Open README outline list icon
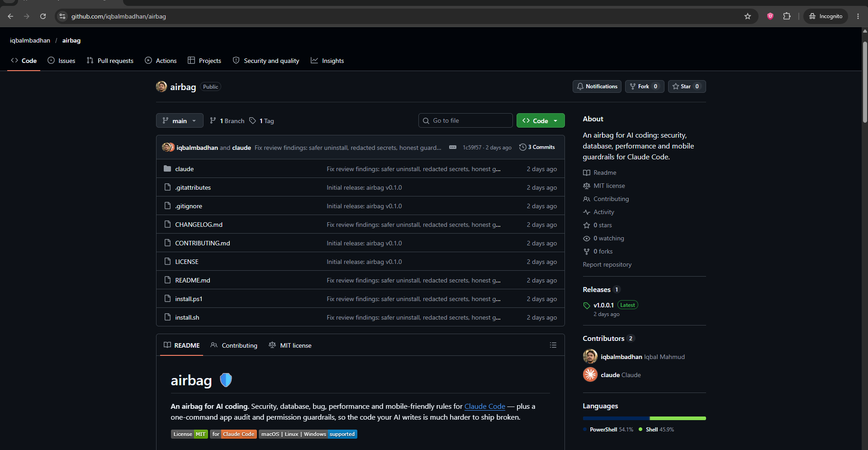The image size is (868, 450). coord(553,345)
